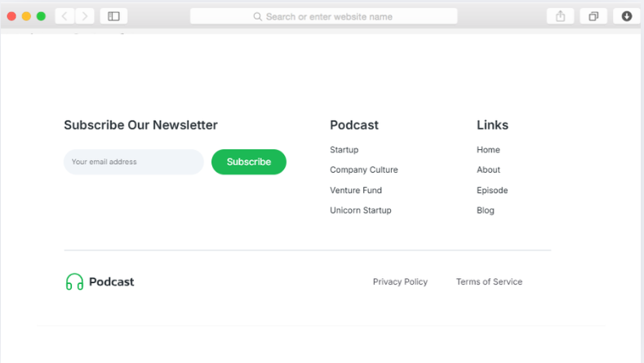Image resolution: width=644 pixels, height=363 pixels.
Task: Toggle the Safari sidebar icon
Action: point(114,16)
